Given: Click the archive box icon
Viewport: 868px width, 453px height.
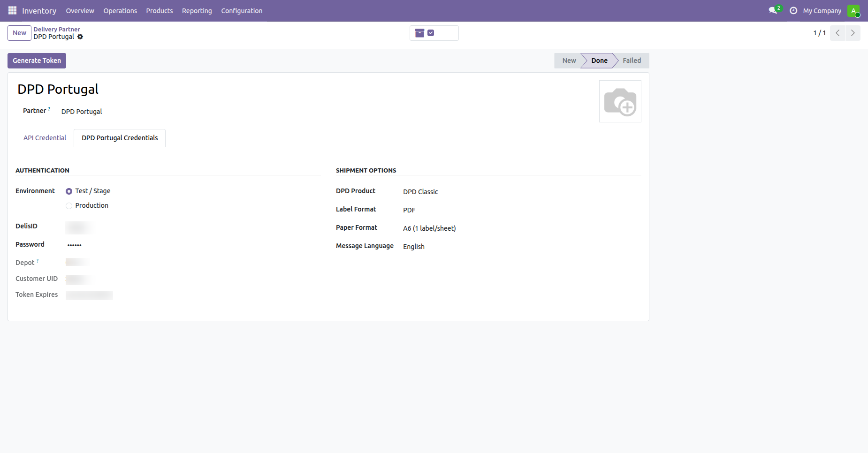Looking at the screenshot, I should tap(419, 33).
